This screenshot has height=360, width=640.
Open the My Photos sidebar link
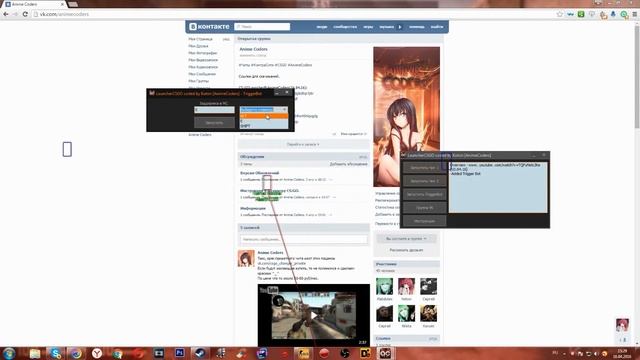point(203,53)
